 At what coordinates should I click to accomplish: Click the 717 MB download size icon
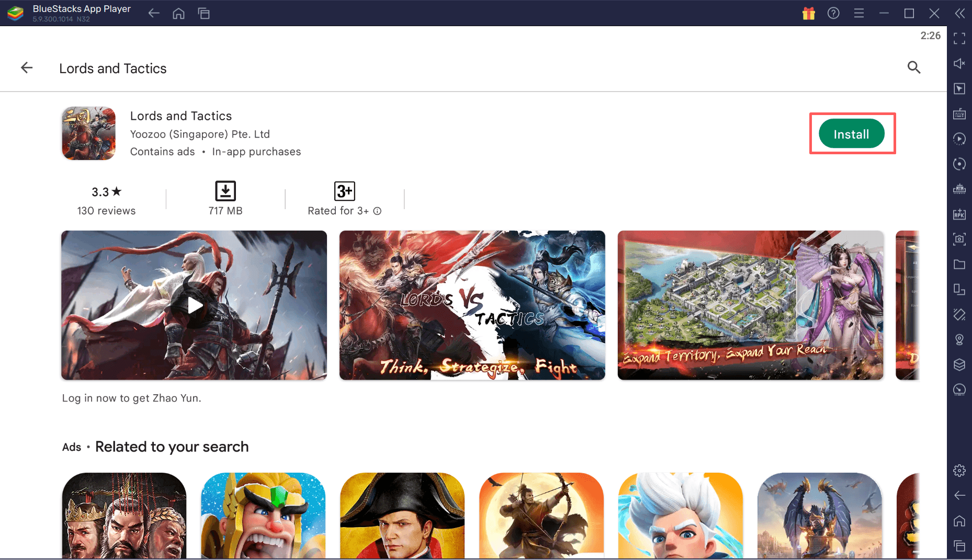(225, 191)
